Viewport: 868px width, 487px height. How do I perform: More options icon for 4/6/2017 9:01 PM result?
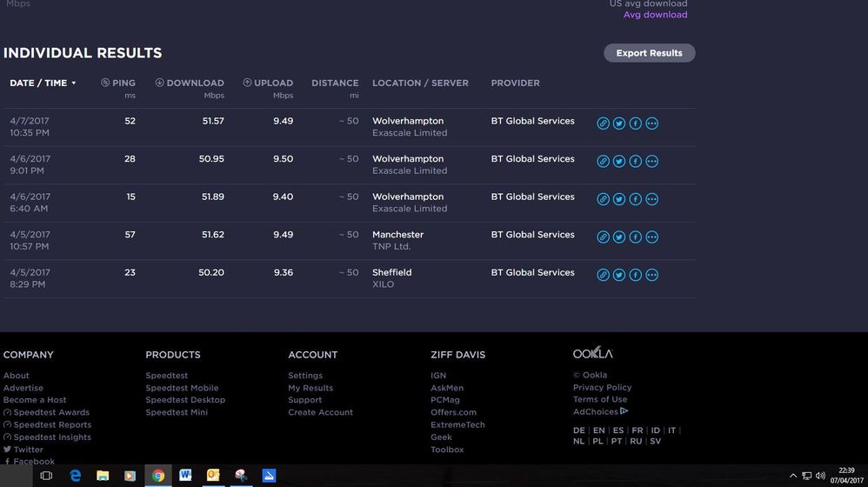pos(652,161)
